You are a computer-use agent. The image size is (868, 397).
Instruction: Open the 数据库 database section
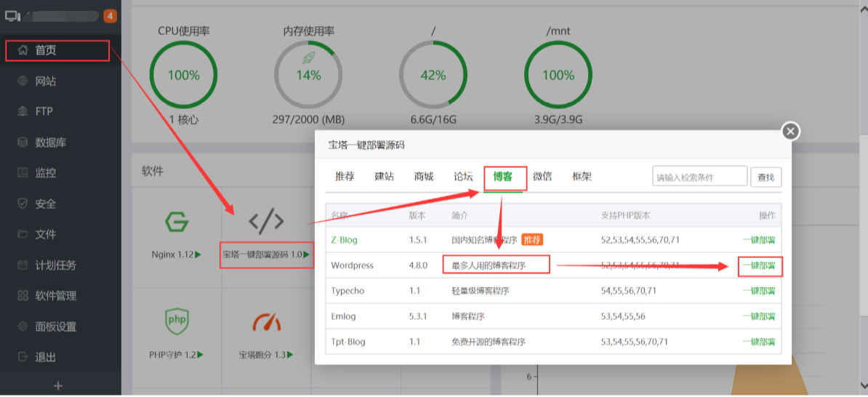[60, 143]
